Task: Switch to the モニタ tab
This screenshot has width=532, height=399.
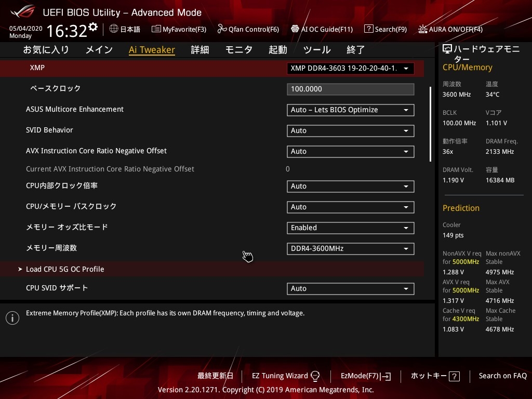Action: 238,49
